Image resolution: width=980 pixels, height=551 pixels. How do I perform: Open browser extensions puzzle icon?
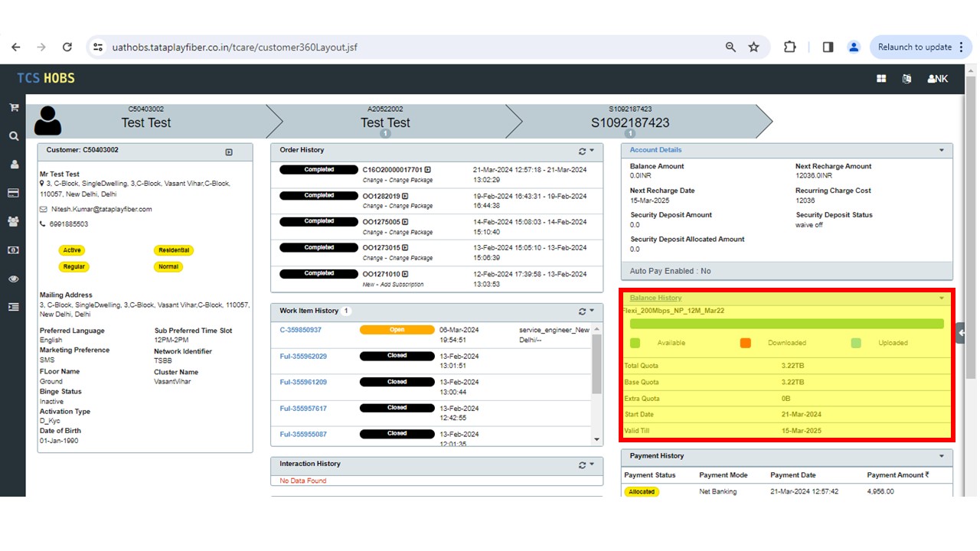[790, 47]
